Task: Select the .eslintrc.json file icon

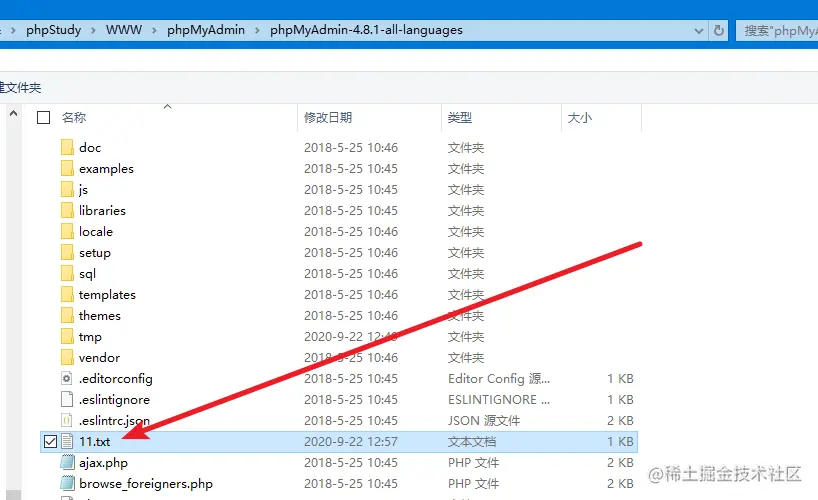Action: tap(67, 420)
